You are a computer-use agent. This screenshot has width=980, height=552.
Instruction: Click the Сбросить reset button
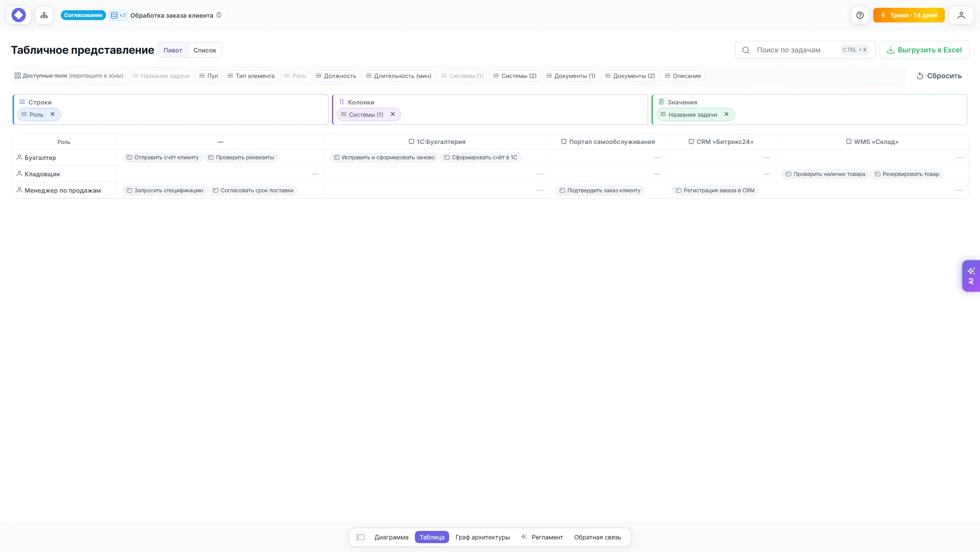(939, 76)
